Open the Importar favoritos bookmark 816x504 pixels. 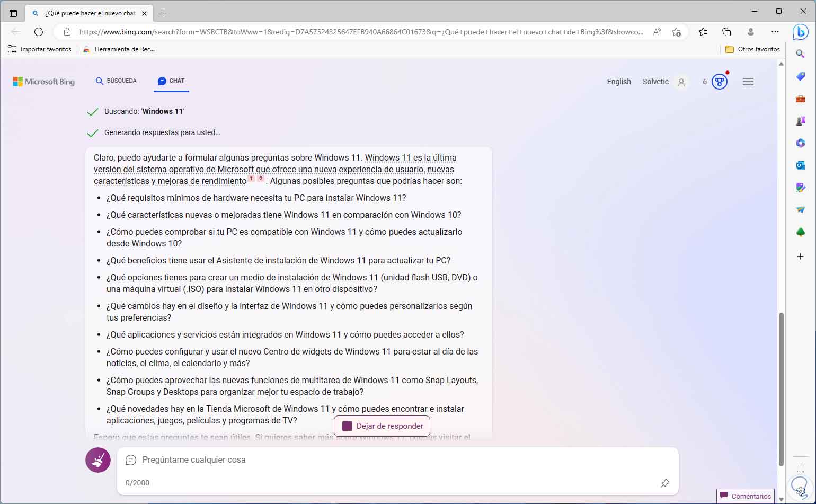coord(40,49)
